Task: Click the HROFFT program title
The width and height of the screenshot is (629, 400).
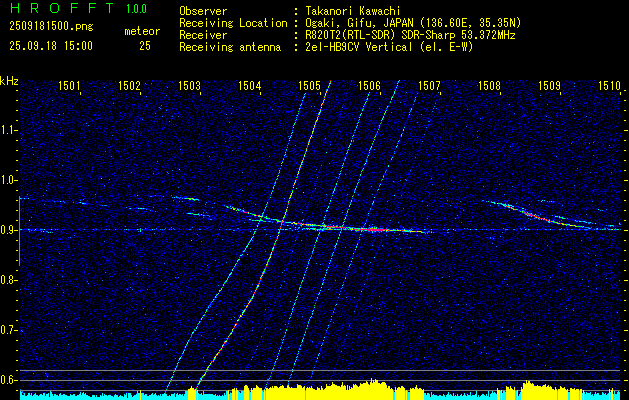Action: pos(61,8)
